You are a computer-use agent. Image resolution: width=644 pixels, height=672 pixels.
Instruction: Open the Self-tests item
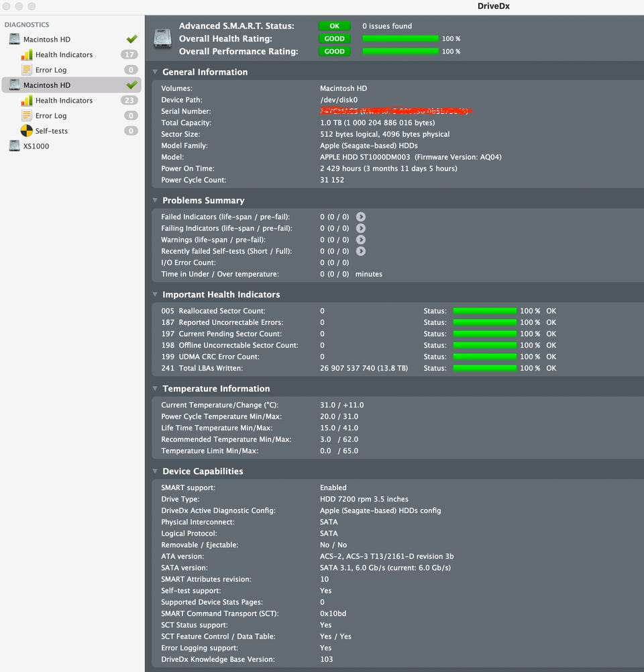[x=72, y=131]
